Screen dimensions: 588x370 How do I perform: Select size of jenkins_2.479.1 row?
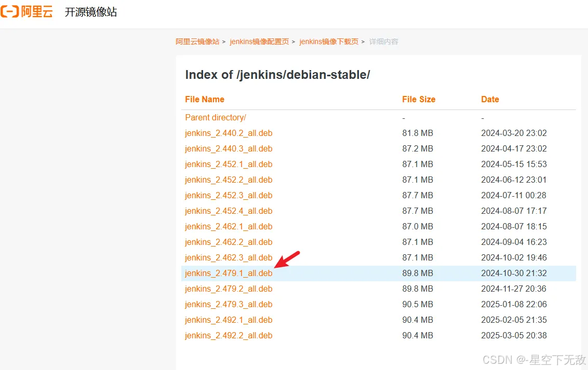coord(418,273)
